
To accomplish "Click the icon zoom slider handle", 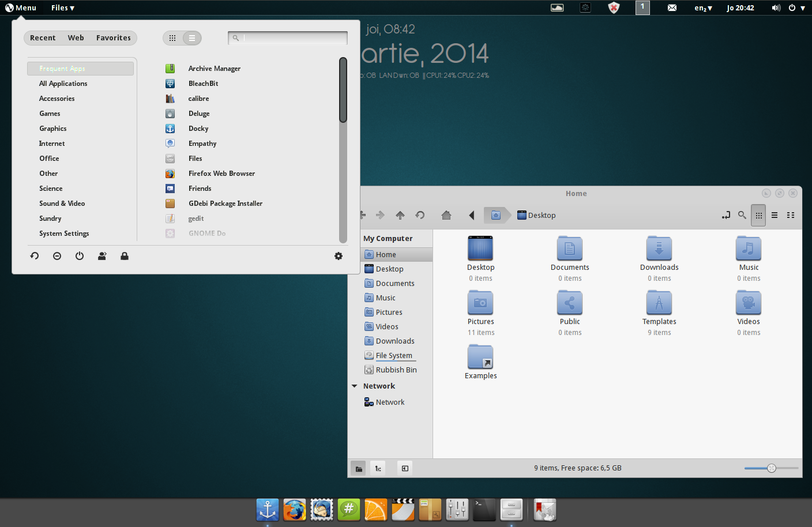I will click(772, 468).
